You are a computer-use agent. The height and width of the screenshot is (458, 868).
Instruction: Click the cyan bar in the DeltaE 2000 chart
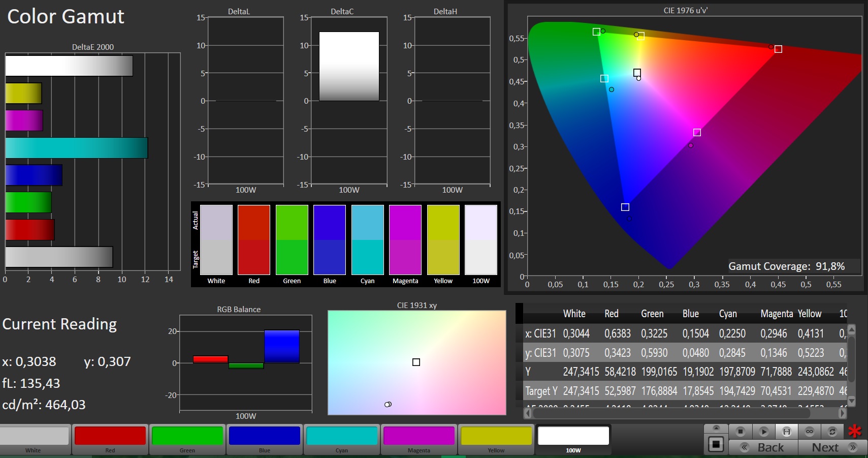click(x=76, y=148)
